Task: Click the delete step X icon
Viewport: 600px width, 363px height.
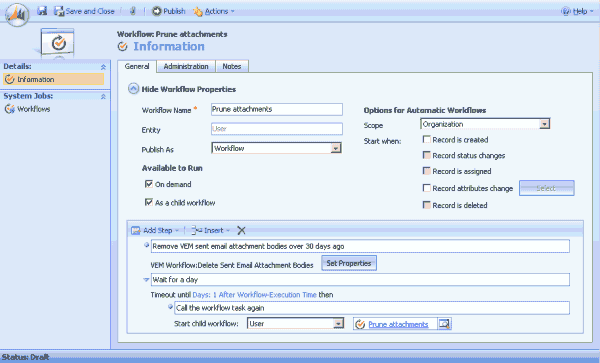Action: pos(241,230)
